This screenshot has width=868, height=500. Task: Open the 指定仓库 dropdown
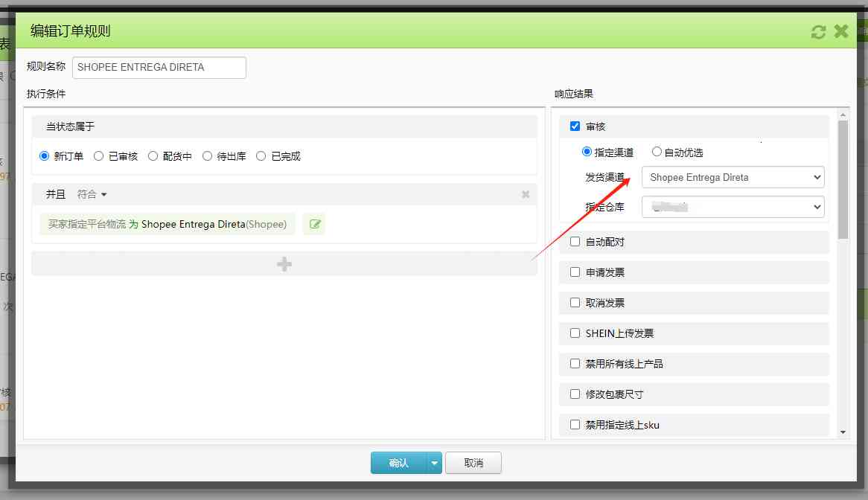[733, 207]
